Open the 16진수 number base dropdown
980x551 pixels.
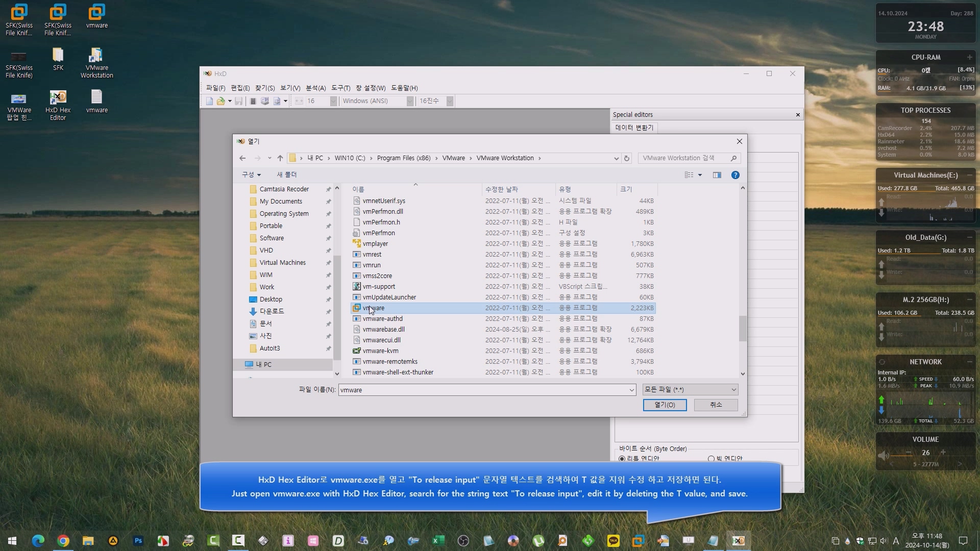pyautogui.click(x=450, y=101)
